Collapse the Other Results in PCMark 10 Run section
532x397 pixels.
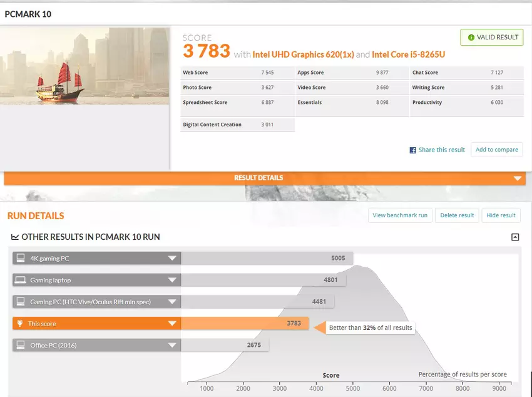[515, 237]
